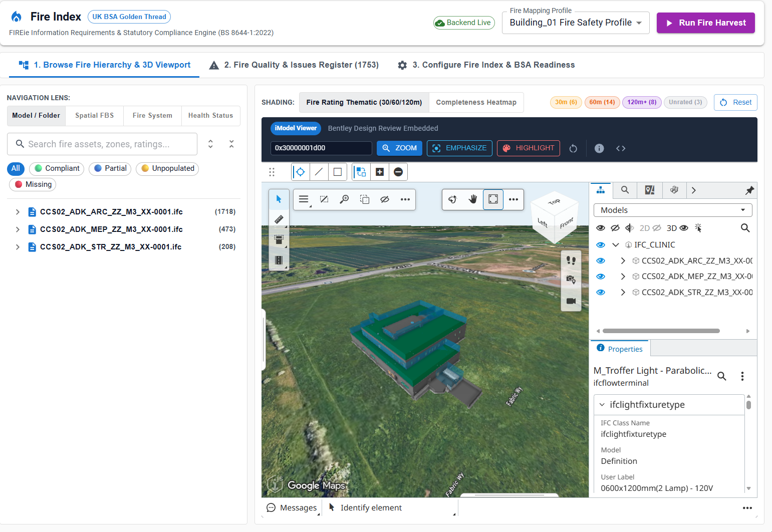The width and height of the screenshot is (772, 532).
Task: Show the embed code icon
Action: [621, 148]
